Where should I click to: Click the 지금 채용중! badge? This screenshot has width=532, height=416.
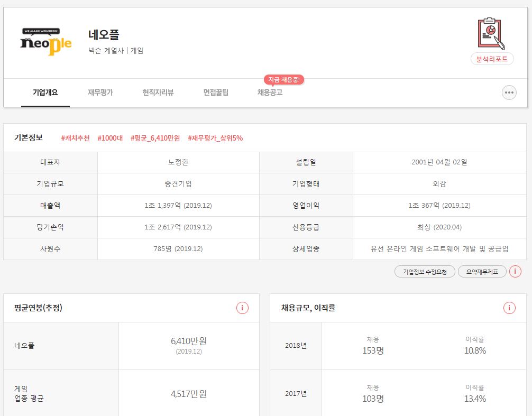pyautogui.click(x=284, y=80)
